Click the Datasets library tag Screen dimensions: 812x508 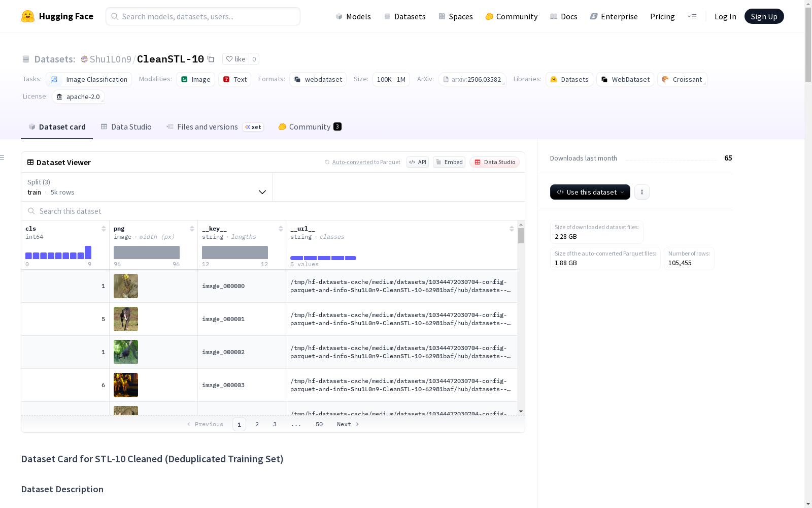coord(569,79)
